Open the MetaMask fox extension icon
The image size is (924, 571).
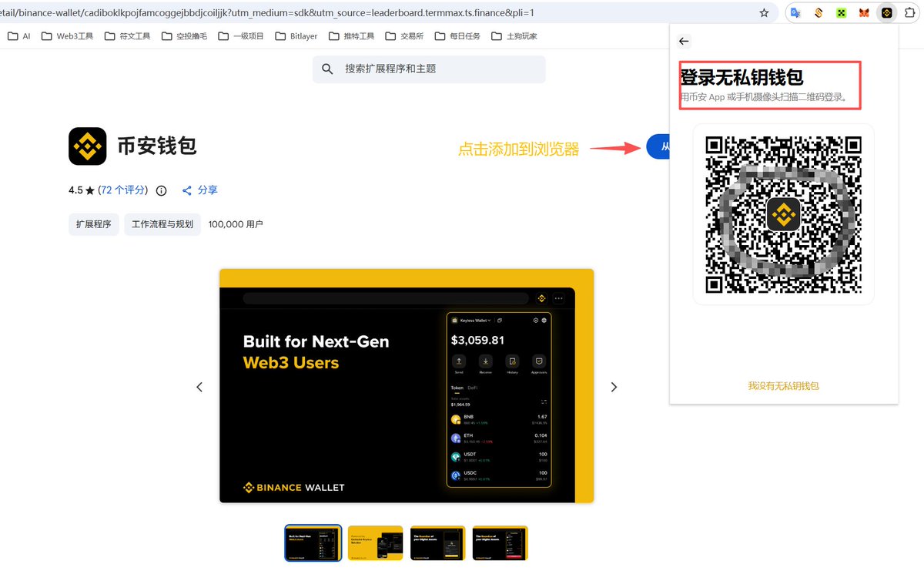[864, 13]
